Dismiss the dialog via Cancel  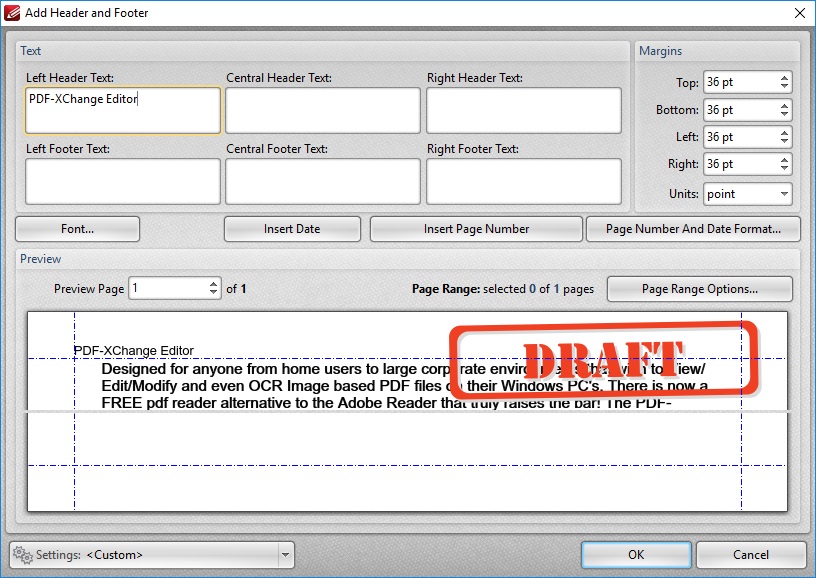tap(751, 555)
